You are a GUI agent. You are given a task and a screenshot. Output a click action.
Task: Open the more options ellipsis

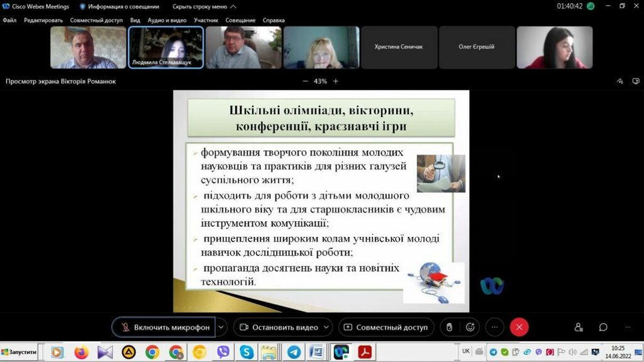pos(495,327)
